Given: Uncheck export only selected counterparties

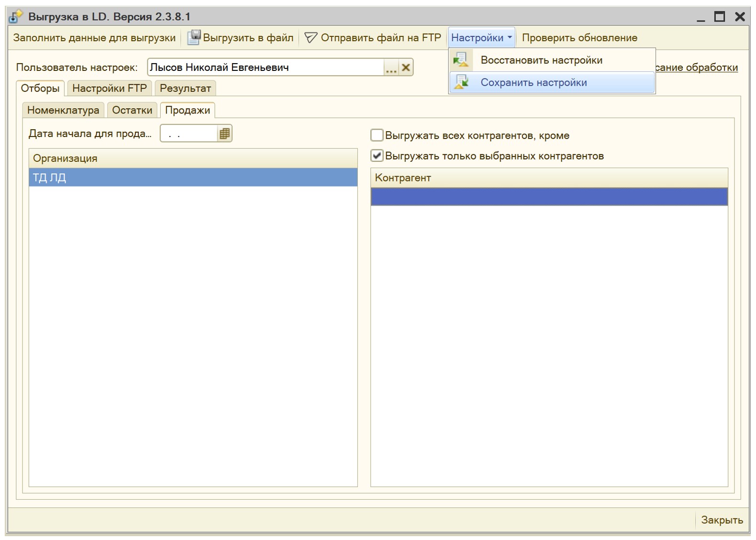Looking at the screenshot, I should point(377,156).
